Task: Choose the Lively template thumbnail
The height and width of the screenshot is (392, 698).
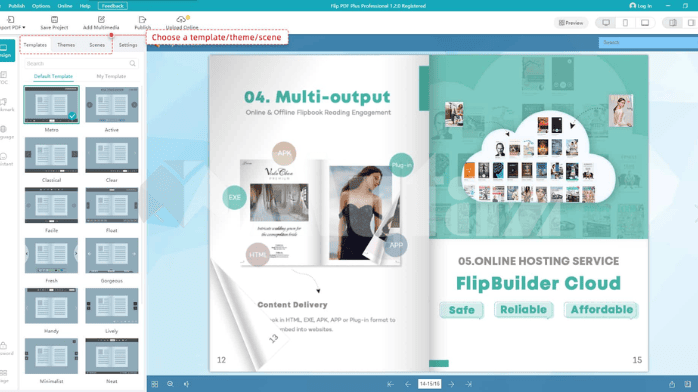Action: tap(112, 306)
